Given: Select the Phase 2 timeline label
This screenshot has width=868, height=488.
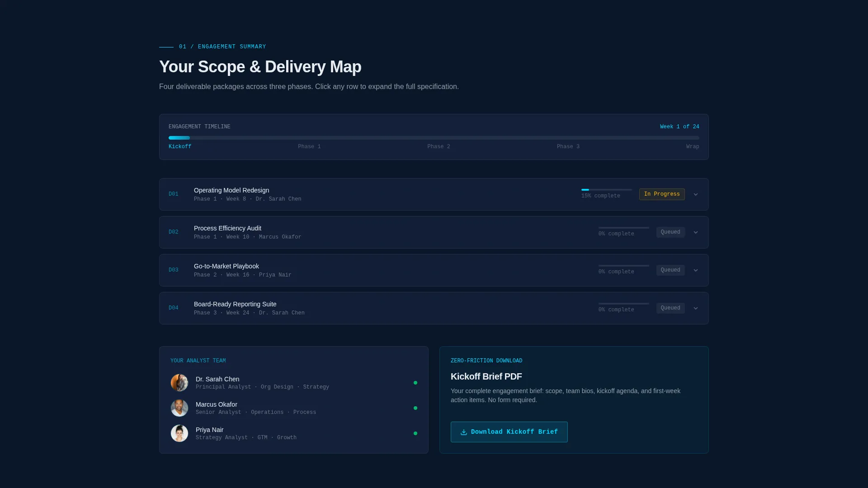Looking at the screenshot, I should pyautogui.click(x=439, y=147).
